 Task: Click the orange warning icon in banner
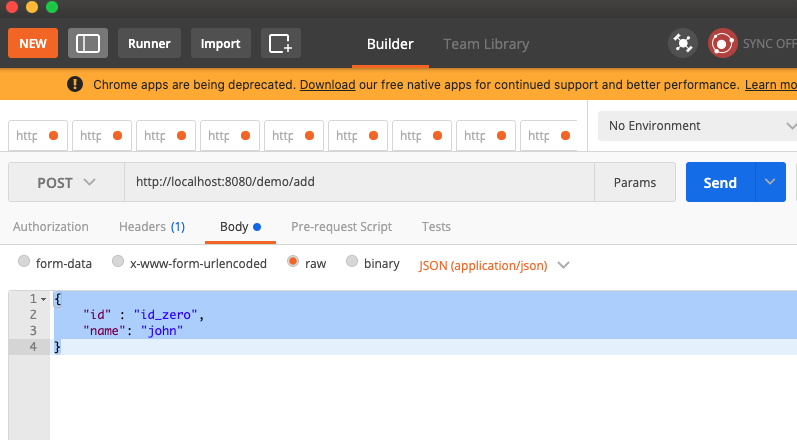point(75,85)
